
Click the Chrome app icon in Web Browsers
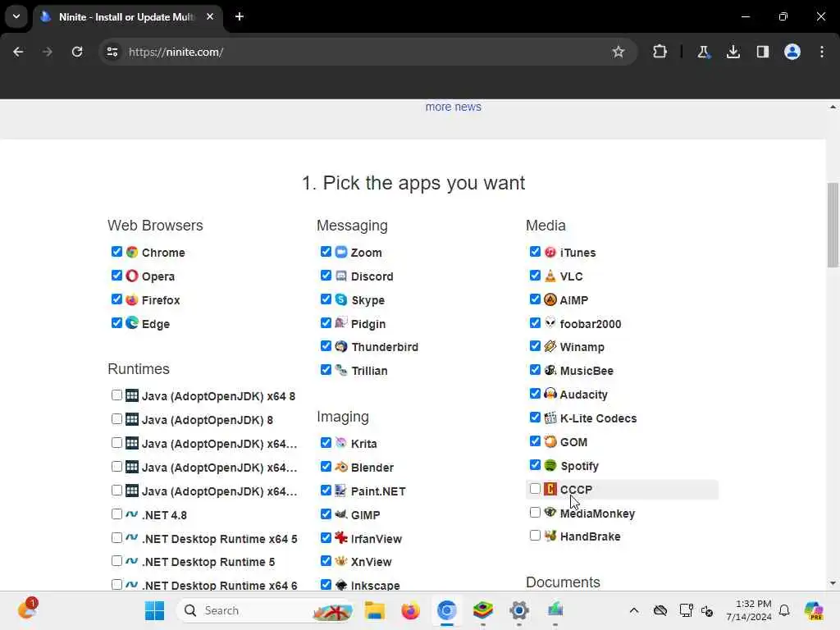pos(132,252)
